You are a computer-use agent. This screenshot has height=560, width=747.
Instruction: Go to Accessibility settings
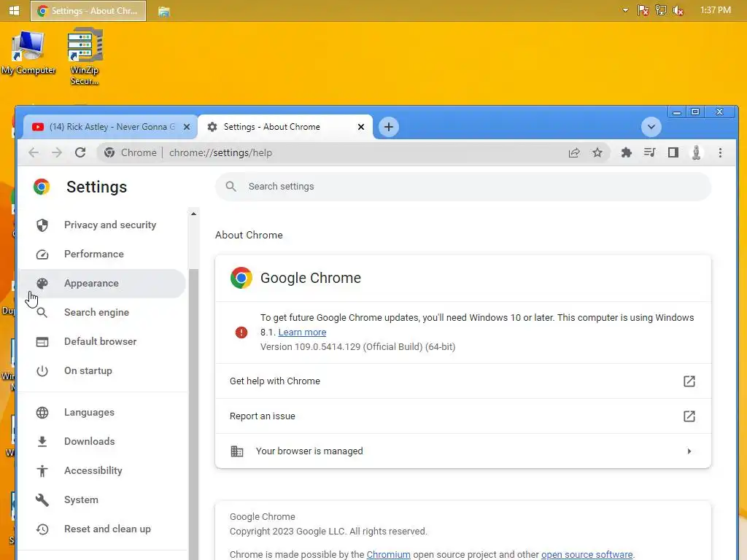pyautogui.click(x=102, y=470)
